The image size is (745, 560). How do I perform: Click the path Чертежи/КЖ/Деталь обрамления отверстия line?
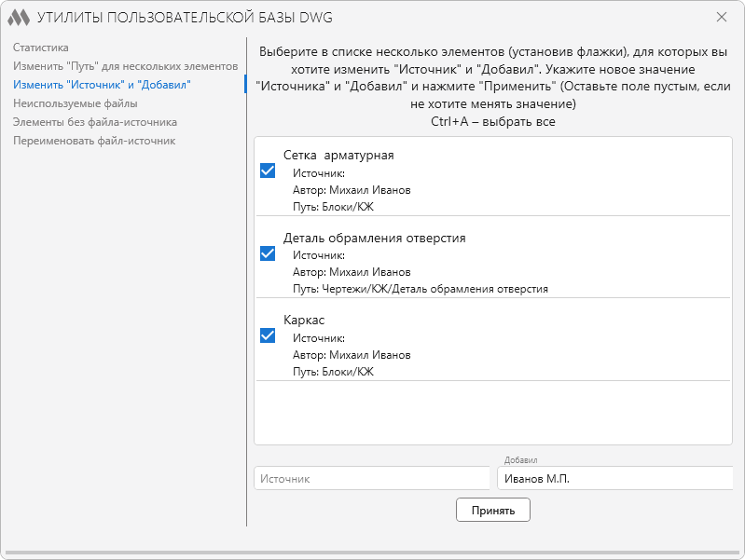pyautogui.click(x=421, y=289)
